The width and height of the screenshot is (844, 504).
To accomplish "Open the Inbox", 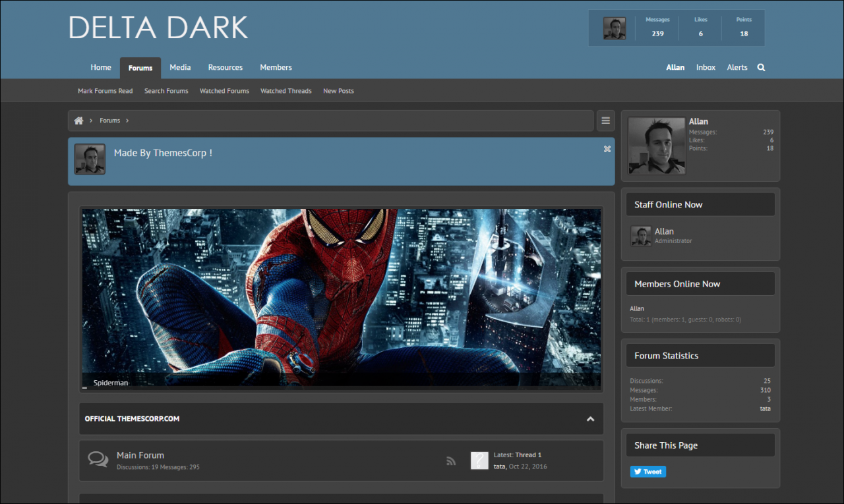I will coord(706,67).
